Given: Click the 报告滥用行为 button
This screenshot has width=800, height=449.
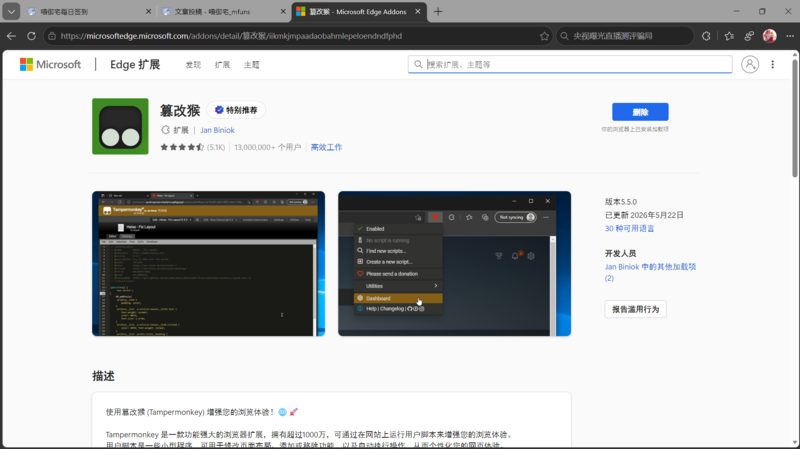Looking at the screenshot, I should [x=635, y=309].
